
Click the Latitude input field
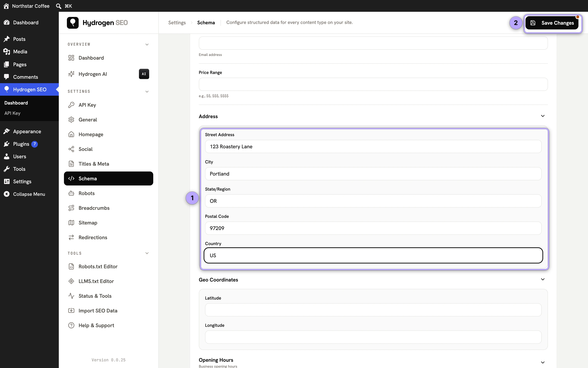[373, 310]
